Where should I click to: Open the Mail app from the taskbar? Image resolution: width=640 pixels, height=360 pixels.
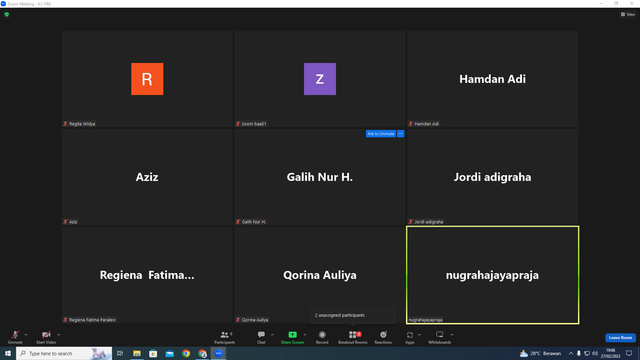click(169, 353)
